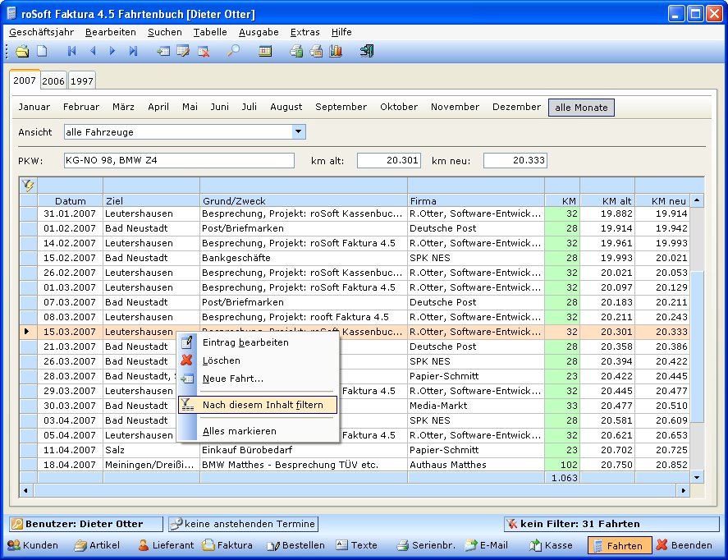
Task: Click the exit door toolbar icon
Action: [x=367, y=51]
